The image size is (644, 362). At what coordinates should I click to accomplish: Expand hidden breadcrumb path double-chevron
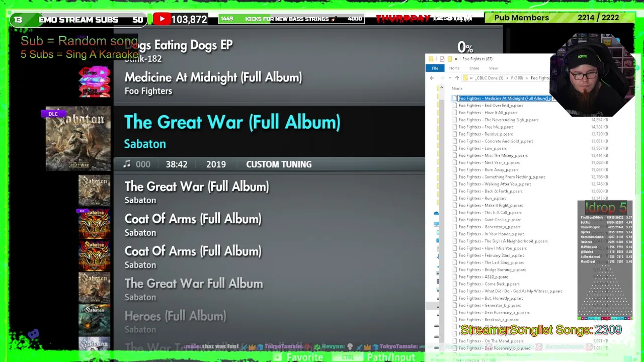point(471,78)
